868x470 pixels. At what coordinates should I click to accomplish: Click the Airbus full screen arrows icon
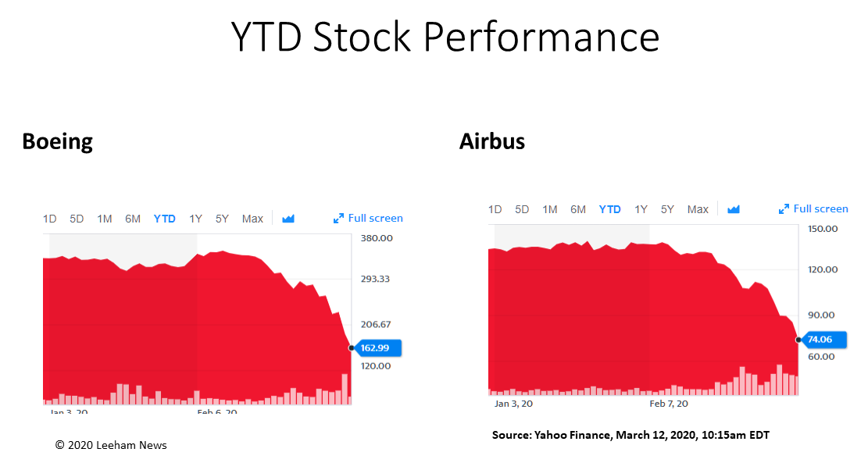pyautogui.click(x=784, y=209)
